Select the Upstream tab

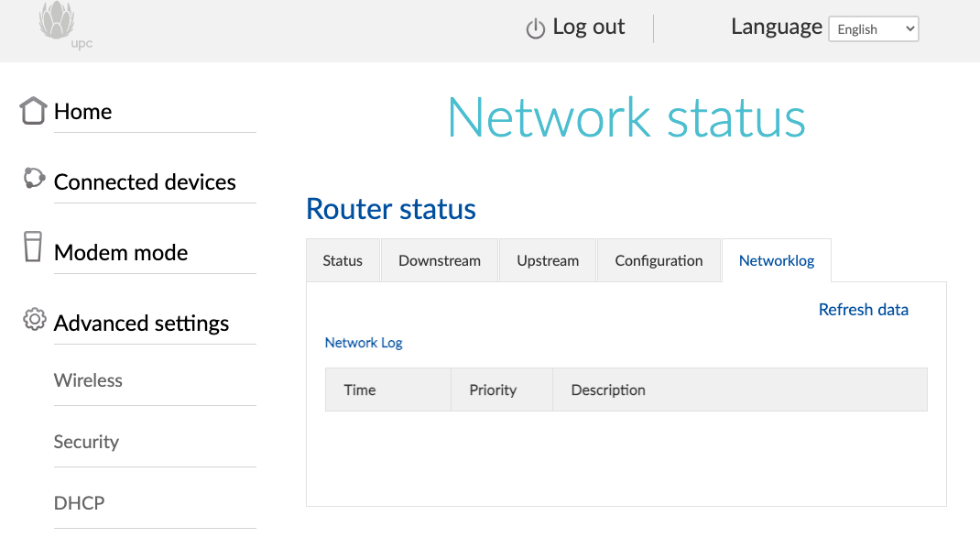click(x=548, y=260)
